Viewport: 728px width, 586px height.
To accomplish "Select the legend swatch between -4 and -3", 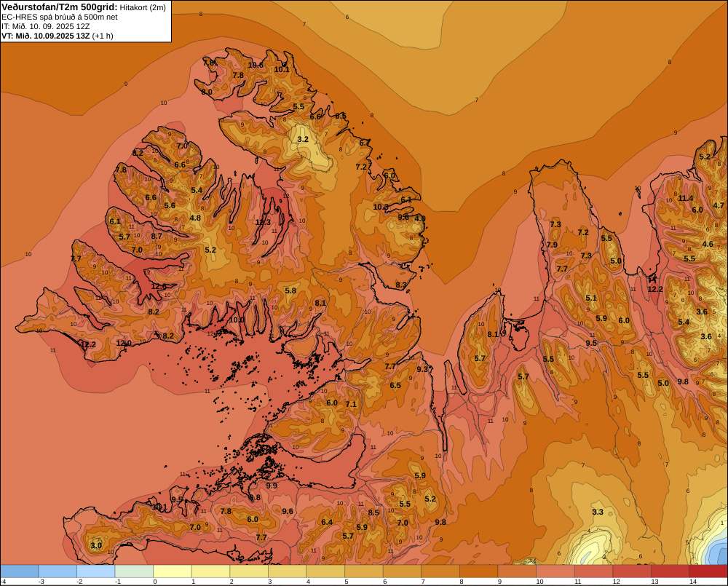I will click(20, 571).
